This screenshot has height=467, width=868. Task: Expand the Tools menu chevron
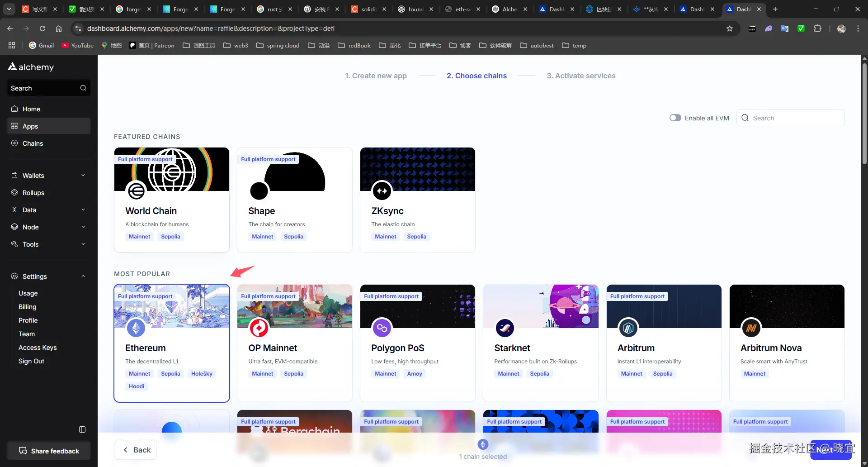click(83, 244)
